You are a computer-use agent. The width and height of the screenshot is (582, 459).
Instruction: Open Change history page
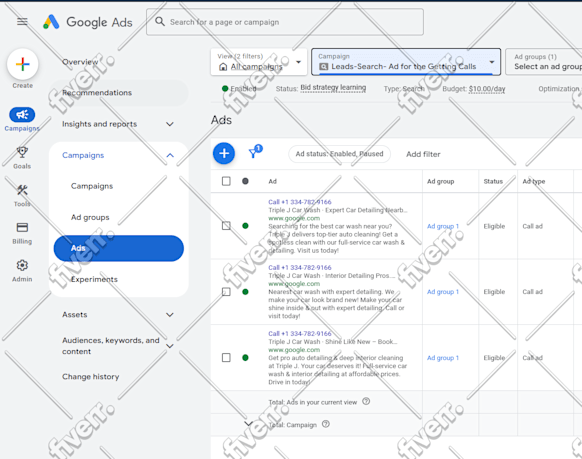point(91,377)
